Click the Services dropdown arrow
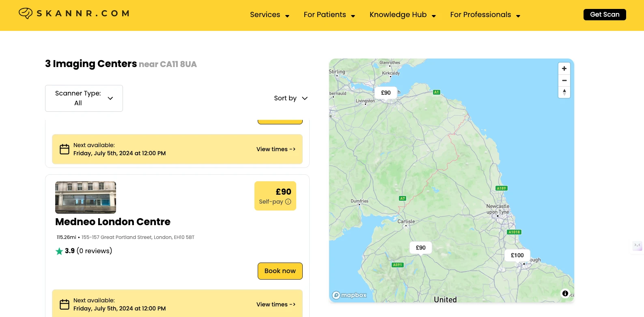Viewport: 644px width, 317px height. [287, 16]
